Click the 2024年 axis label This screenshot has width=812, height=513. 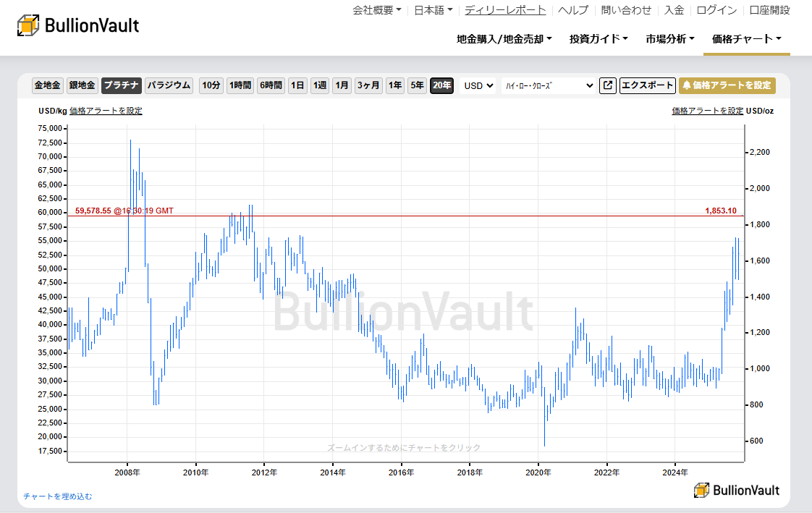(674, 472)
